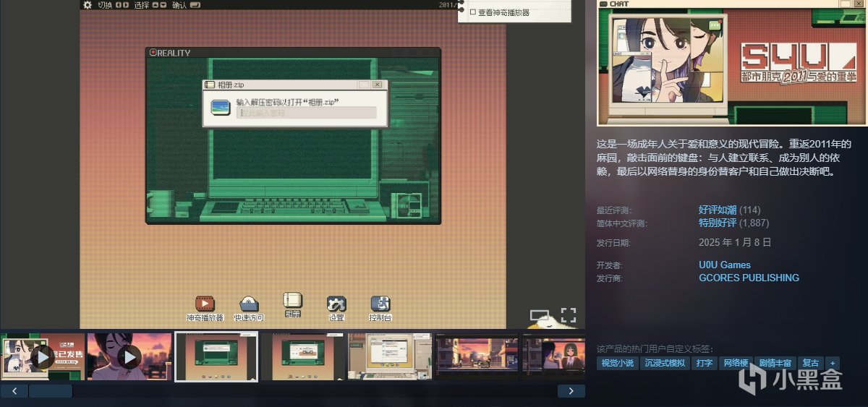Select the currently highlighted third screenshot thumbnail

point(216,356)
